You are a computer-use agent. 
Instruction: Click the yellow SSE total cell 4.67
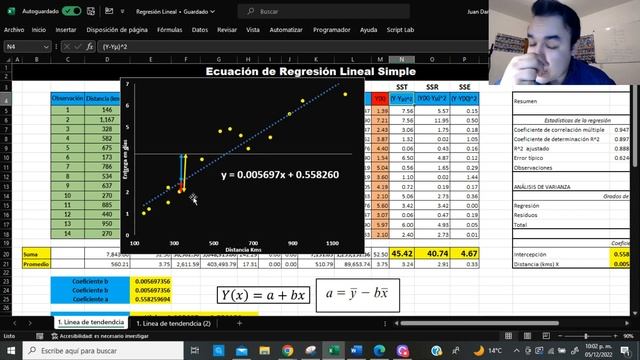point(464,253)
